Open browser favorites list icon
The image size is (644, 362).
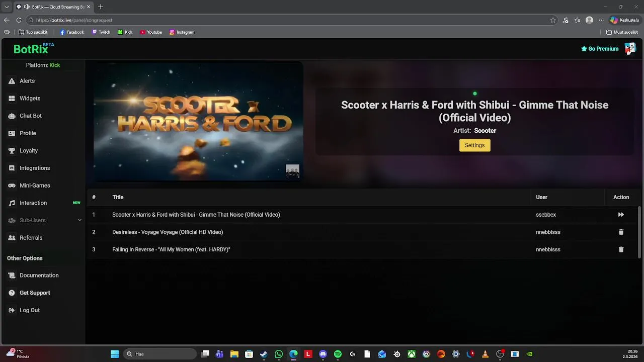point(577,20)
